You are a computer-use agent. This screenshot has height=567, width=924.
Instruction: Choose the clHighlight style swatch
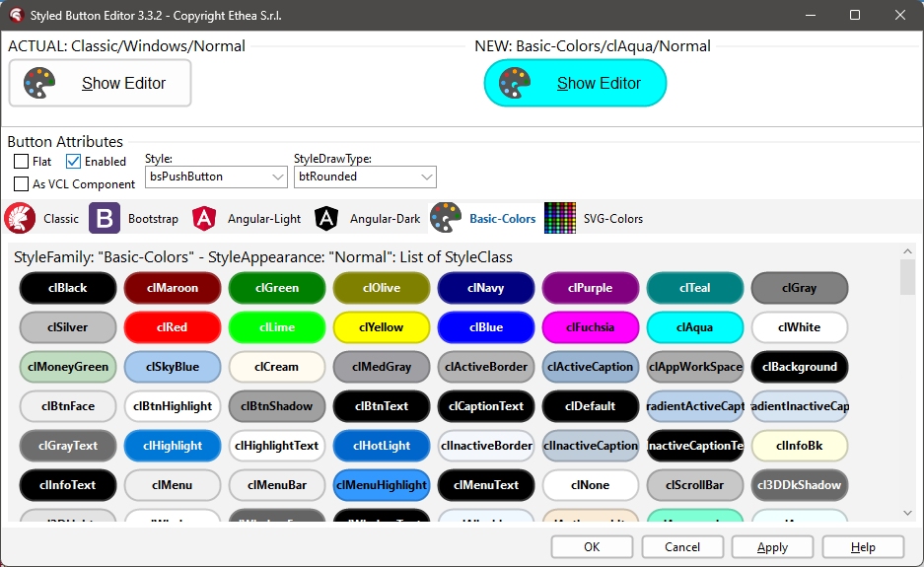click(173, 446)
